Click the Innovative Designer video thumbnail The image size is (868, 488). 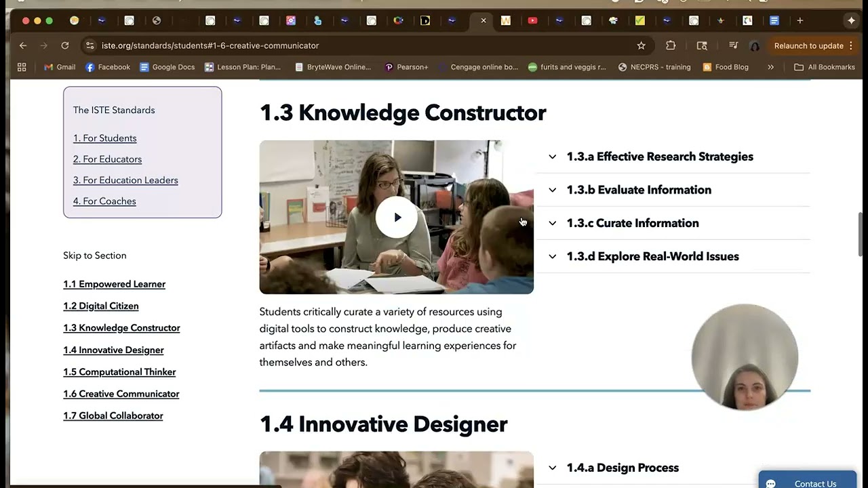[397, 469]
